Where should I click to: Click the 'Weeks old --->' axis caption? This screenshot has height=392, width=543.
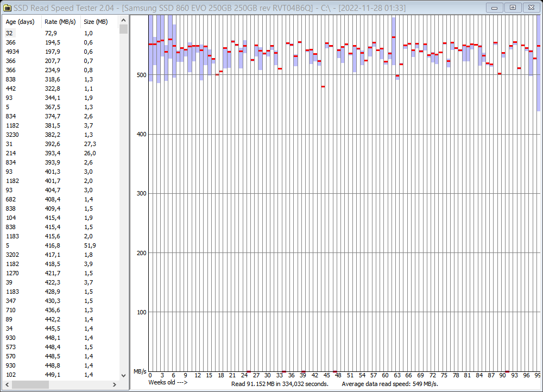pyautogui.click(x=168, y=382)
